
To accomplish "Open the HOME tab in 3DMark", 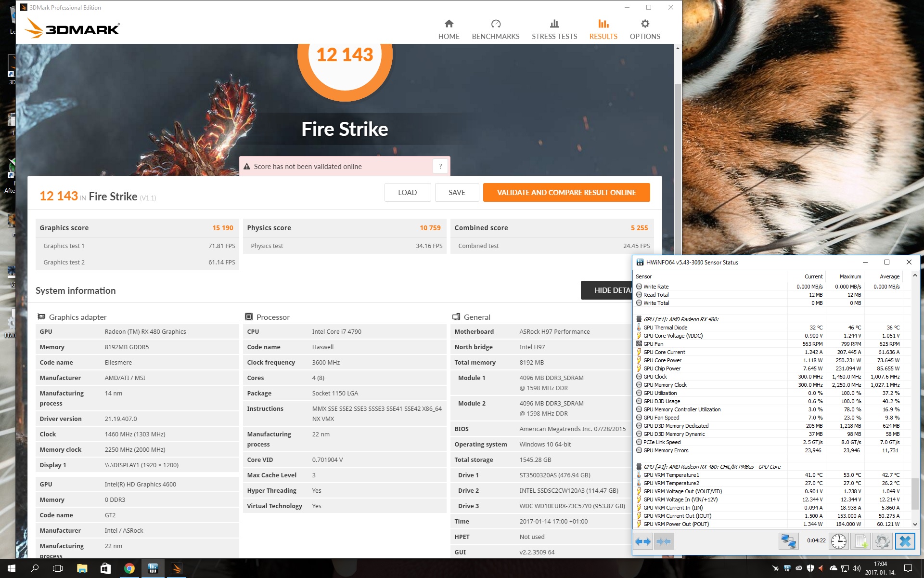I will click(449, 29).
